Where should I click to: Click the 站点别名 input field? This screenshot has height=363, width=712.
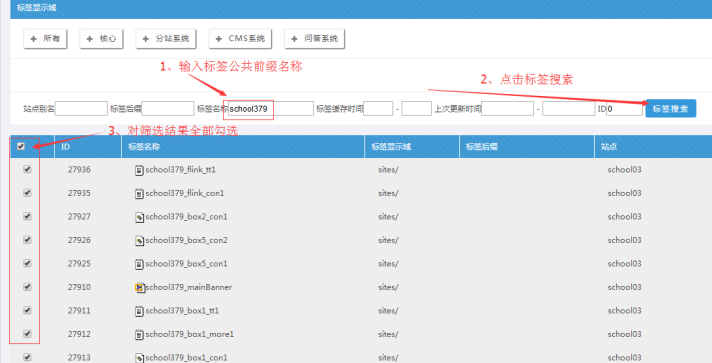click(x=81, y=109)
